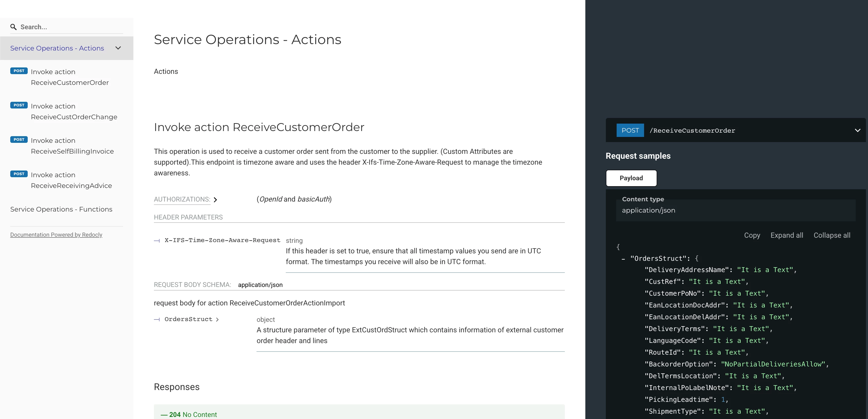
Task: Collapse OrdersStruct JSON node minus sign
Action: coord(623,259)
